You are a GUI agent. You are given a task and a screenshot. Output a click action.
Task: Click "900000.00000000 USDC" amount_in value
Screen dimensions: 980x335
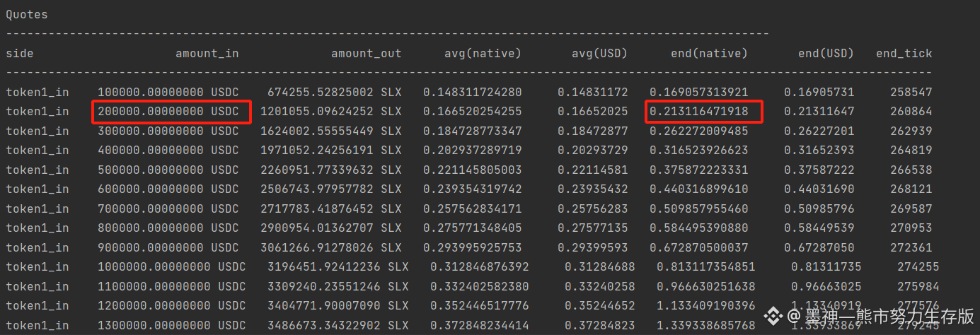tap(168, 247)
